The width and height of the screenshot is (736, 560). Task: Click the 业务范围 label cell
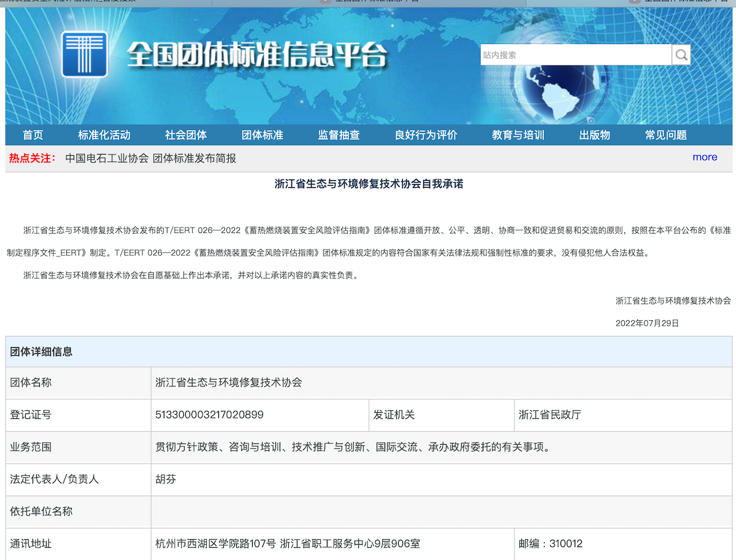79,447
